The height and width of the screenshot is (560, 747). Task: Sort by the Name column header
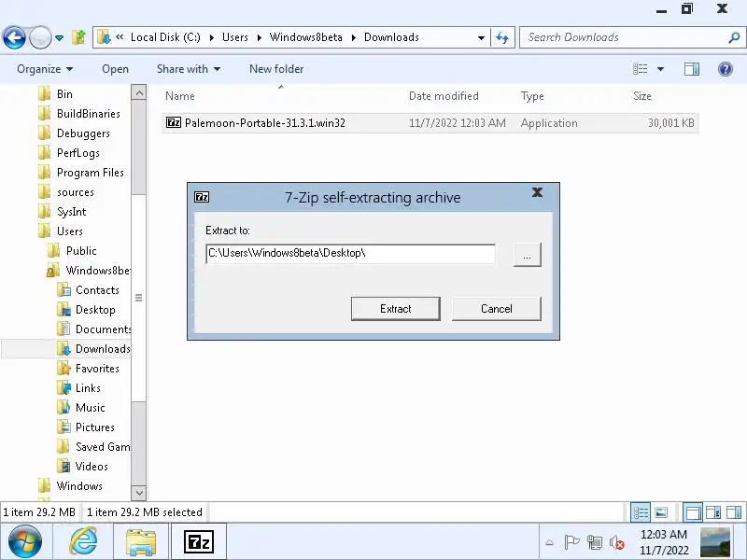tap(180, 96)
